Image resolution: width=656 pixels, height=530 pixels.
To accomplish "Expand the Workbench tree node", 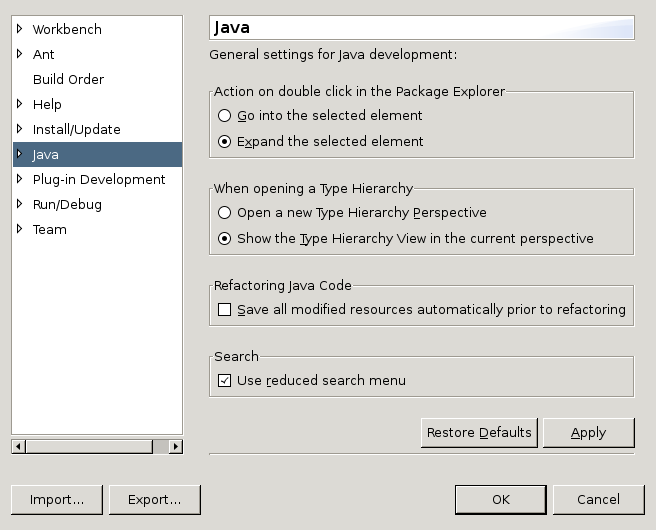I will pyautogui.click(x=19, y=29).
